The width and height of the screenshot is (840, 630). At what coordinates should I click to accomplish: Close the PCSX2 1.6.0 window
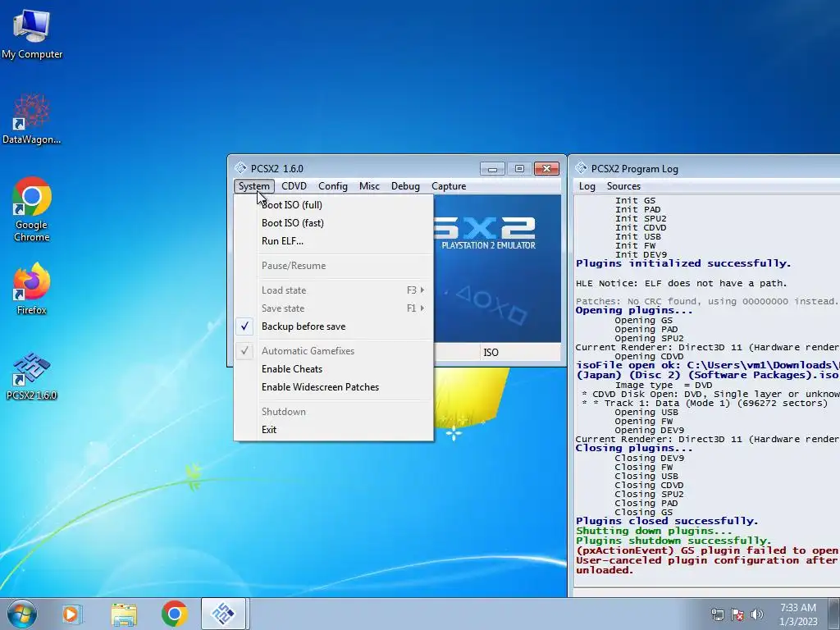pos(546,169)
